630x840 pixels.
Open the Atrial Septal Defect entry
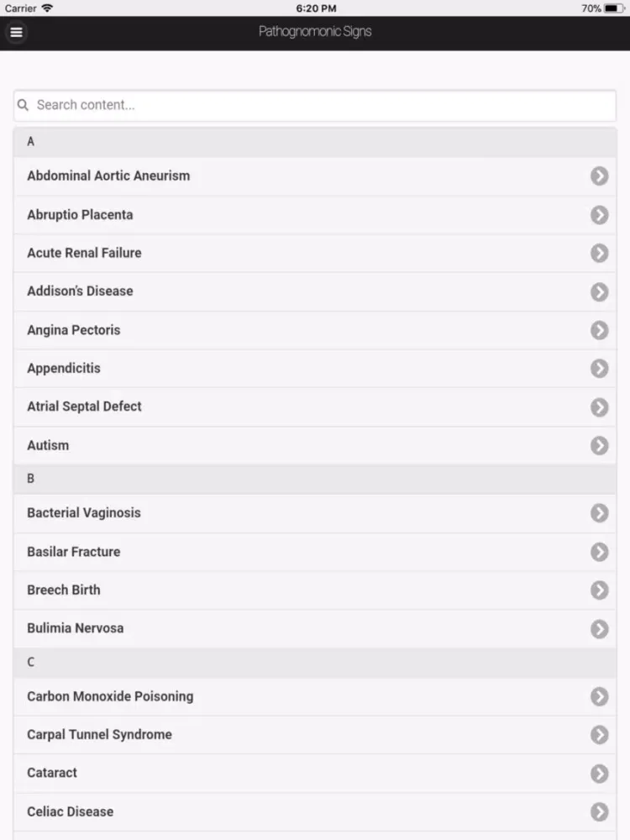84,407
